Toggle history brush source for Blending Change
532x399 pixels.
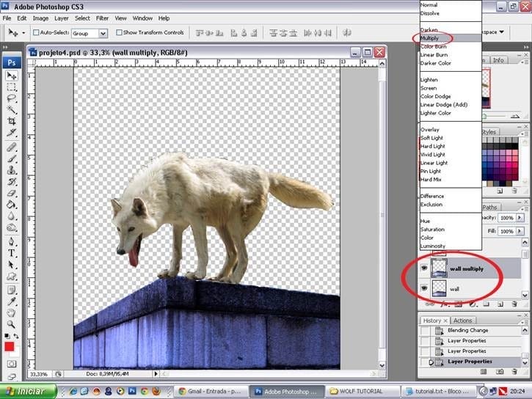point(424,330)
